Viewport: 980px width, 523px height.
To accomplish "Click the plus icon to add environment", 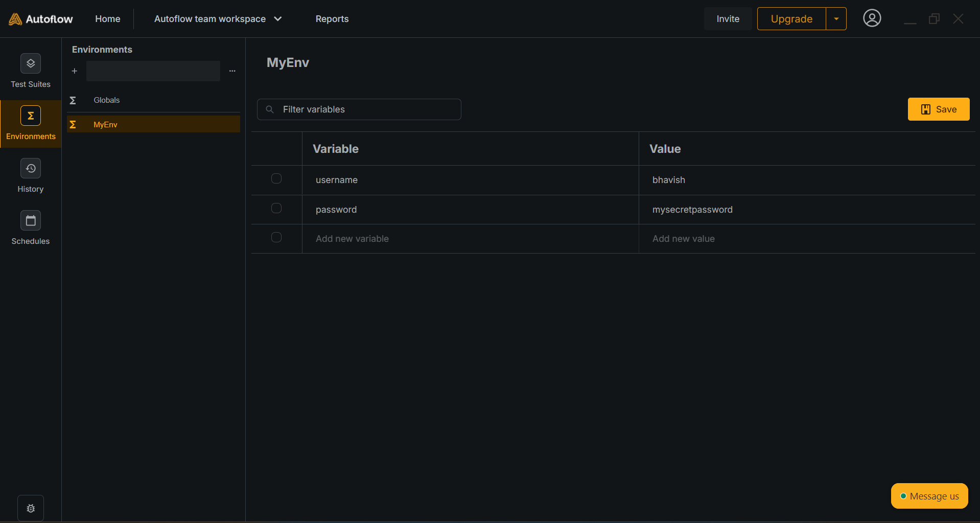I will (75, 71).
